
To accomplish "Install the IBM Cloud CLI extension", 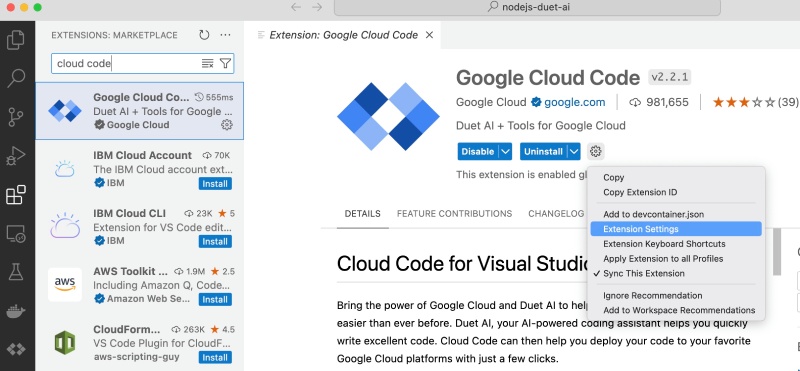I will point(215,241).
